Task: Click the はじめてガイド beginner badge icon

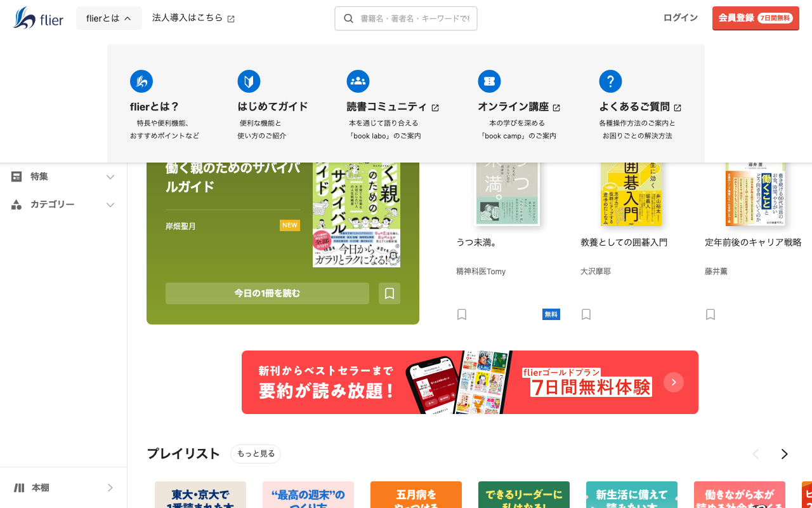Action: click(x=249, y=81)
